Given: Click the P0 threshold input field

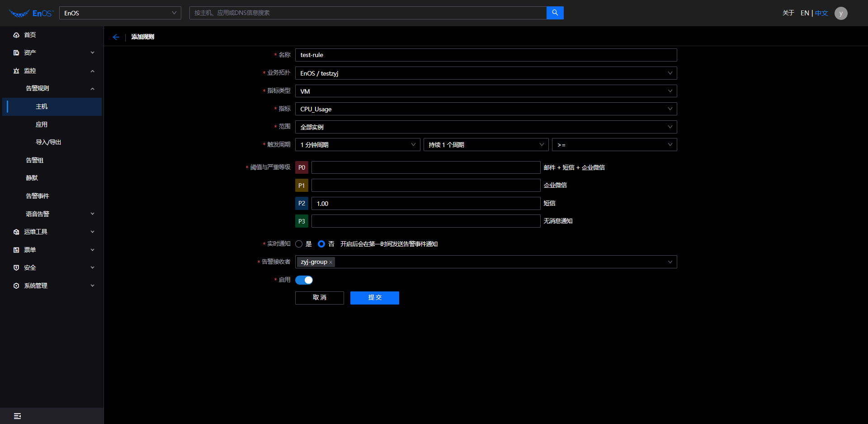Looking at the screenshot, I should pos(426,167).
